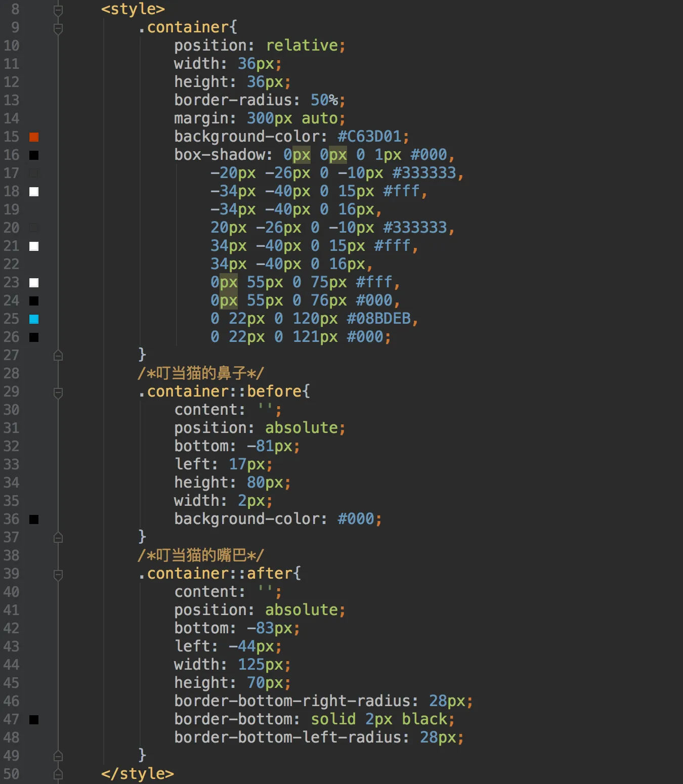Image resolution: width=683 pixels, height=784 pixels.
Task: Click the border-radius 50% value
Action: (x=324, y=100)
